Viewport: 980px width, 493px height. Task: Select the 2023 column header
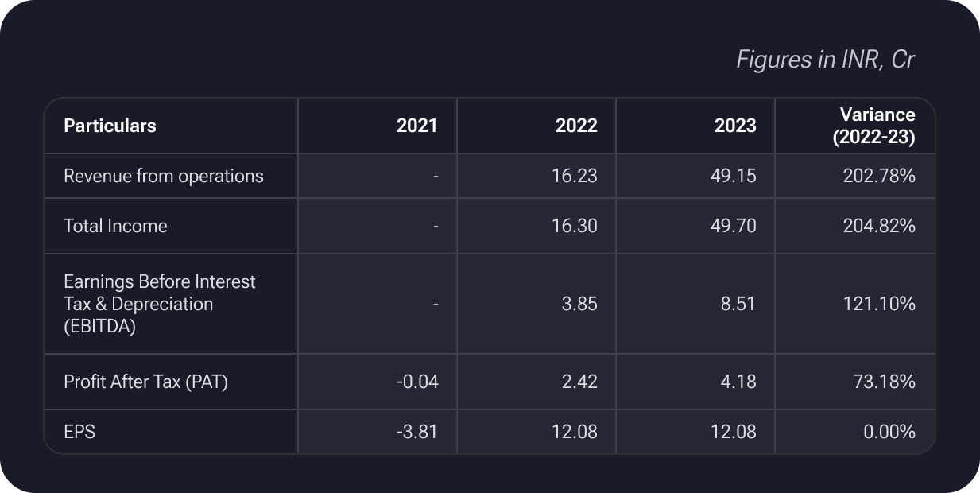735,126
